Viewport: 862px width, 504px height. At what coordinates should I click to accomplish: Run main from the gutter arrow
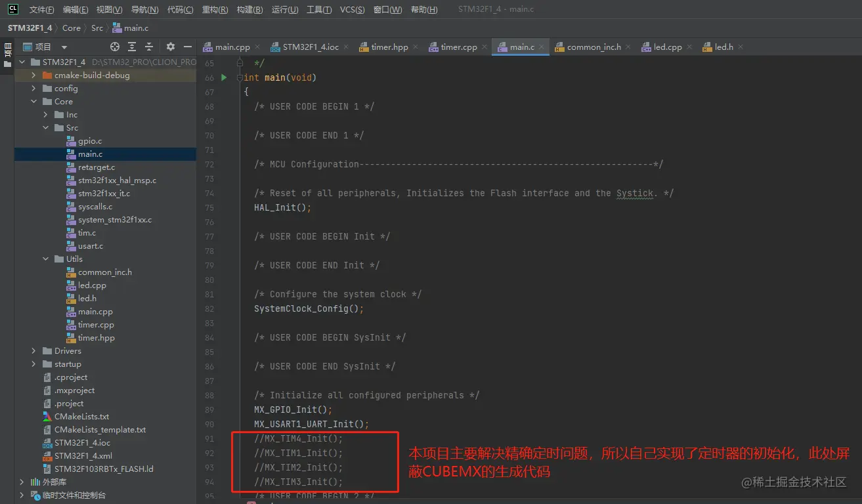click(x=224, y=77)
